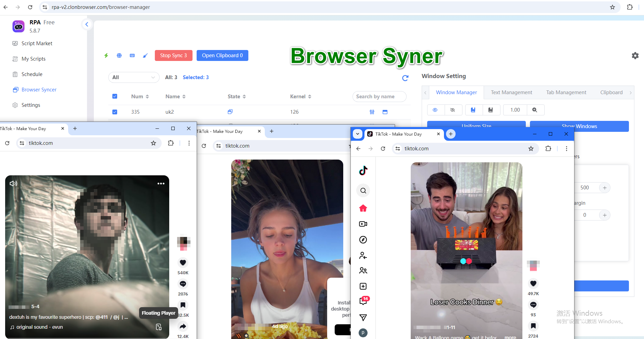
Task: Like the Loser Cooks Dinner video with 49.7K
Action: 533,284
